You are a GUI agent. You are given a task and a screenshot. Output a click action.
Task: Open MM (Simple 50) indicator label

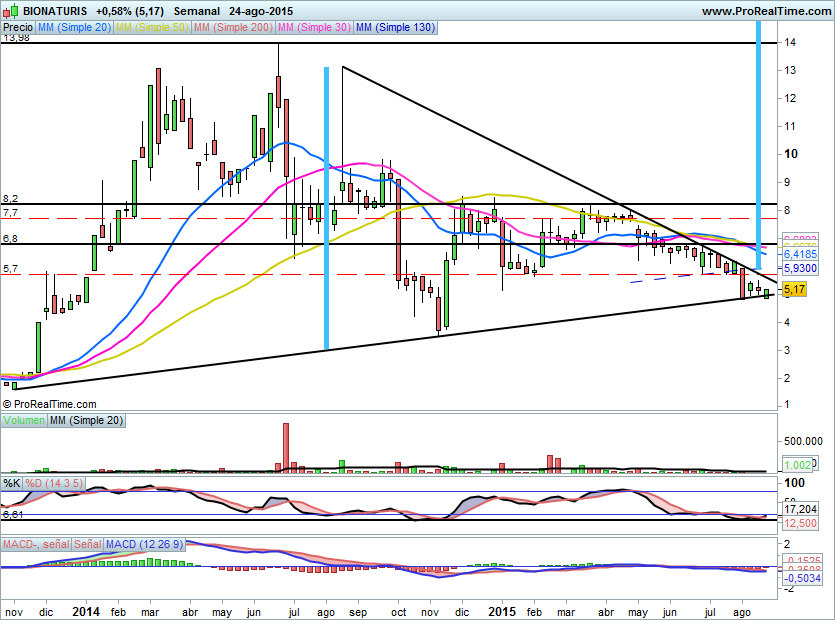point(152,27)
